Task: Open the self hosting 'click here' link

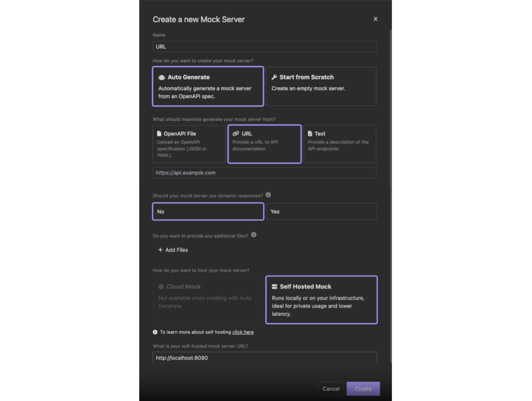Action: 243,332
